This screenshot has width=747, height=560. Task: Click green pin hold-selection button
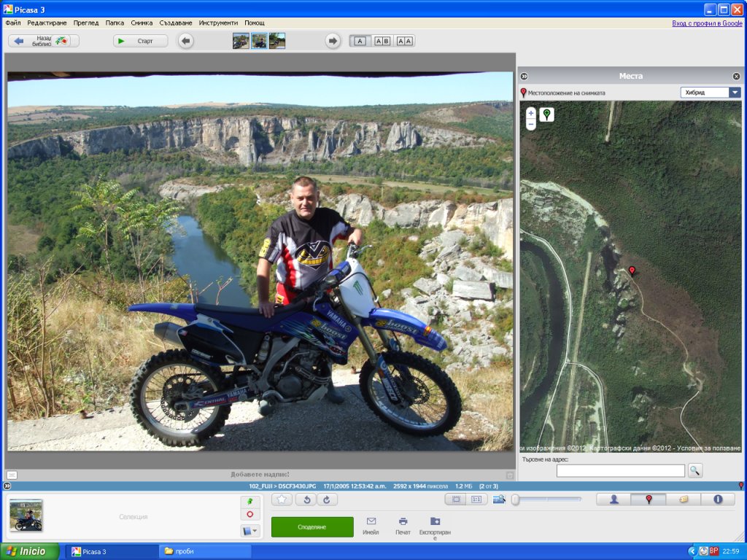click(x=250, y=502)
